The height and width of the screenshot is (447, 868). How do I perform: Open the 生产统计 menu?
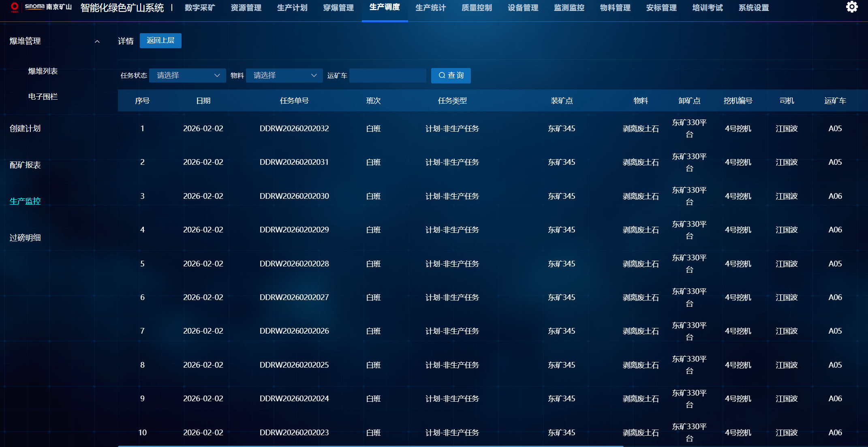(x=431, y=8)
